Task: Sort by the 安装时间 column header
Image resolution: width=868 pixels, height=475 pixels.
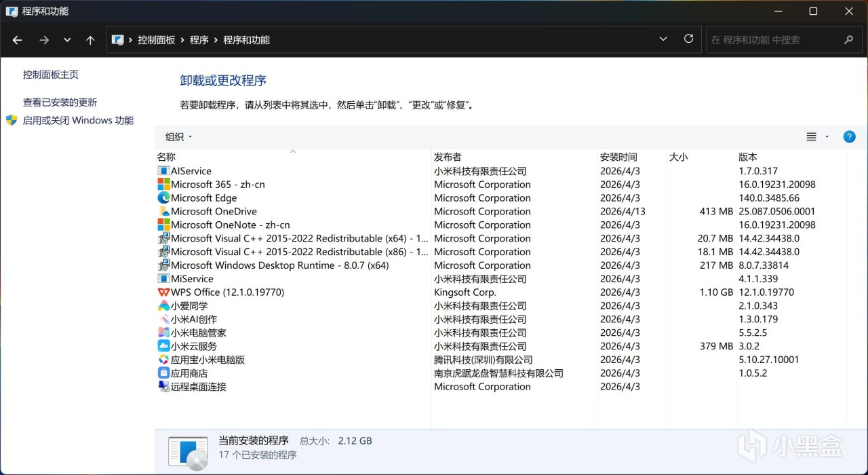Action: point(618,157)
